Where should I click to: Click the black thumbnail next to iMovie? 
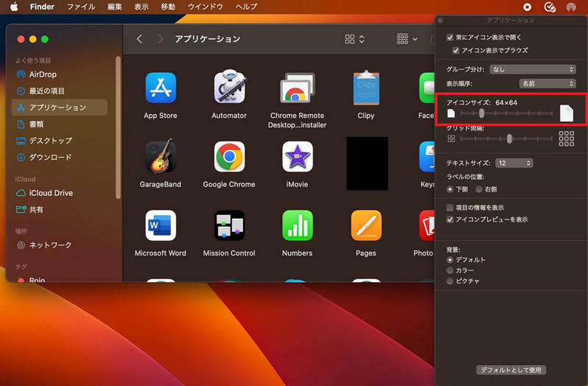pyautogui.click(x=367, y=164)
